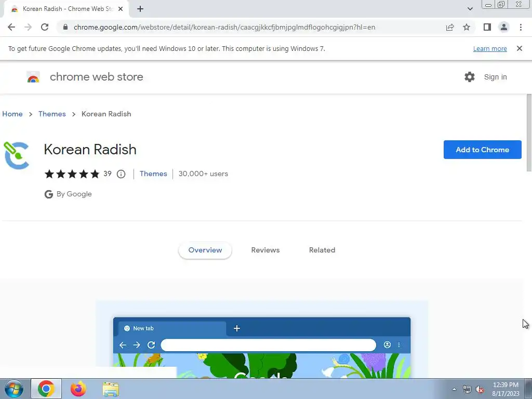Screen dimensions: 532x399
Task: Click the '30,000+ users' text
Action: pos(203,174)
